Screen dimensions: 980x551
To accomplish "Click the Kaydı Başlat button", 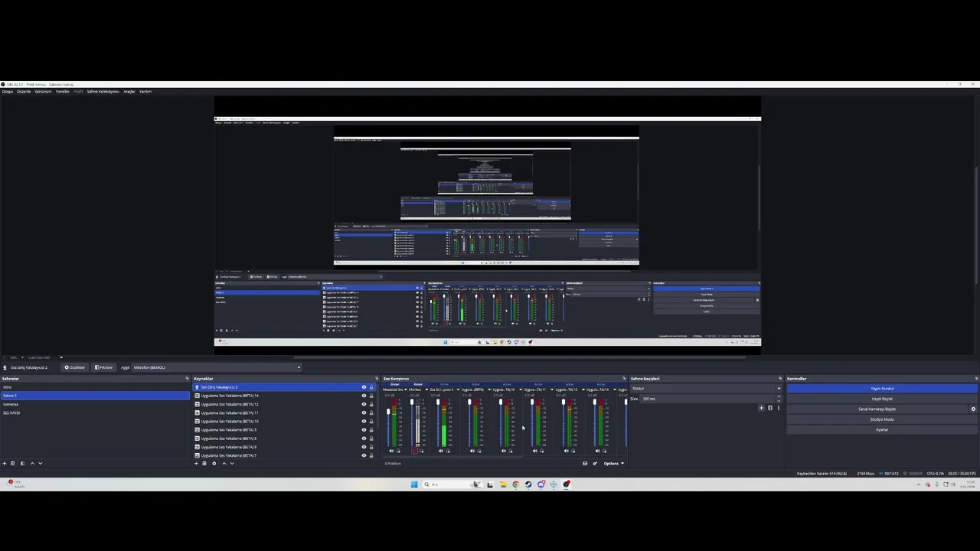I will click(882, 399).
